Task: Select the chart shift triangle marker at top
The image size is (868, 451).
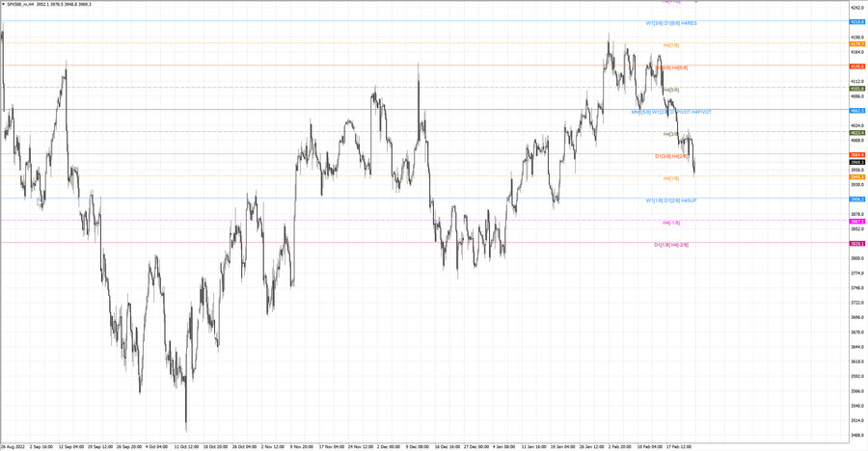Action: (696, 2)
